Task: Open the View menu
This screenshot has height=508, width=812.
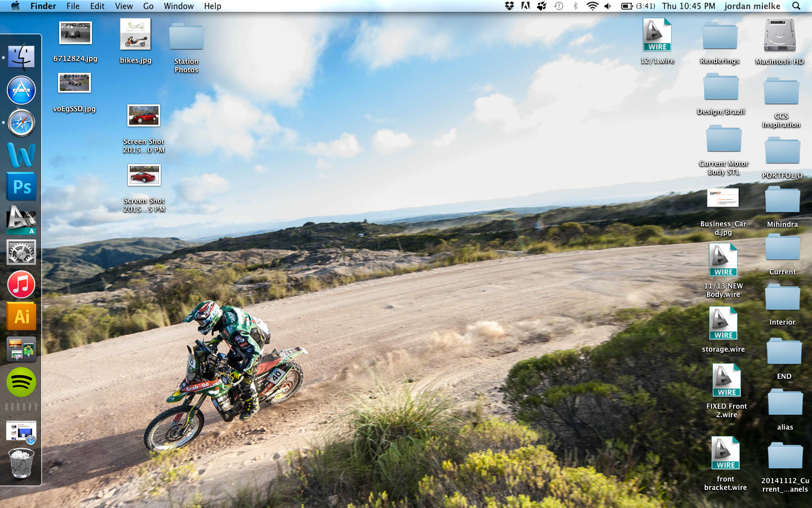Action: (x=124, y=6)
